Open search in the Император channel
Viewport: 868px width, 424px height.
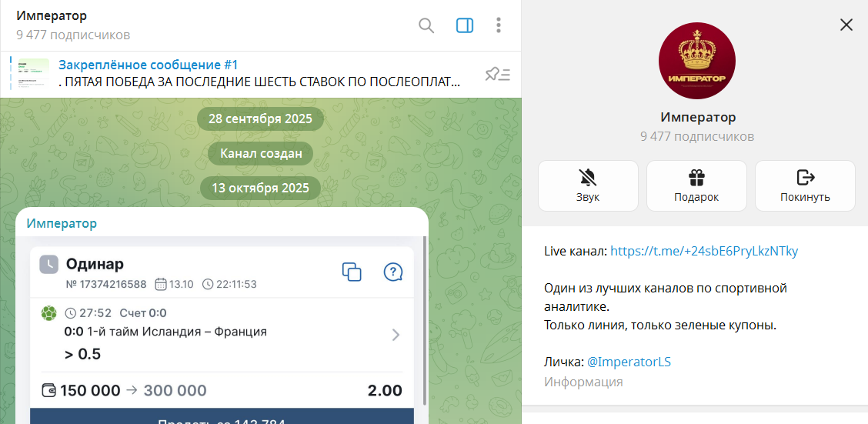(426, 25)
